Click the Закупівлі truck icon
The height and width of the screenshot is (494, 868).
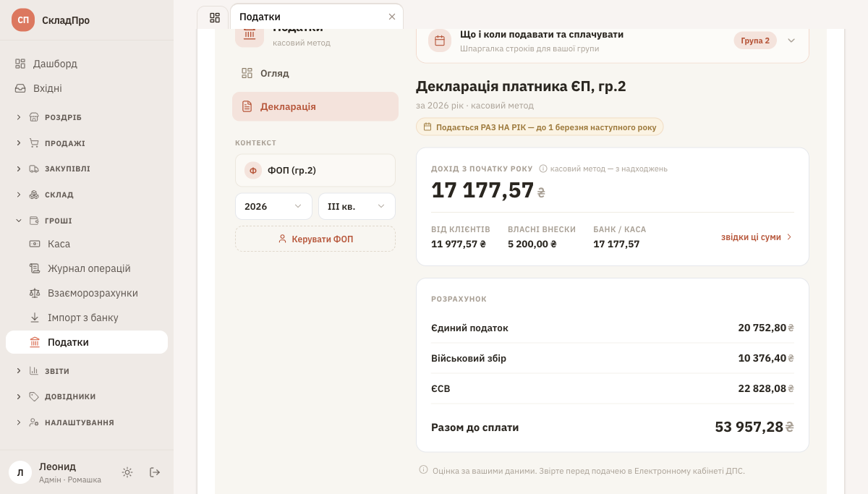click(x=34, y=169)
